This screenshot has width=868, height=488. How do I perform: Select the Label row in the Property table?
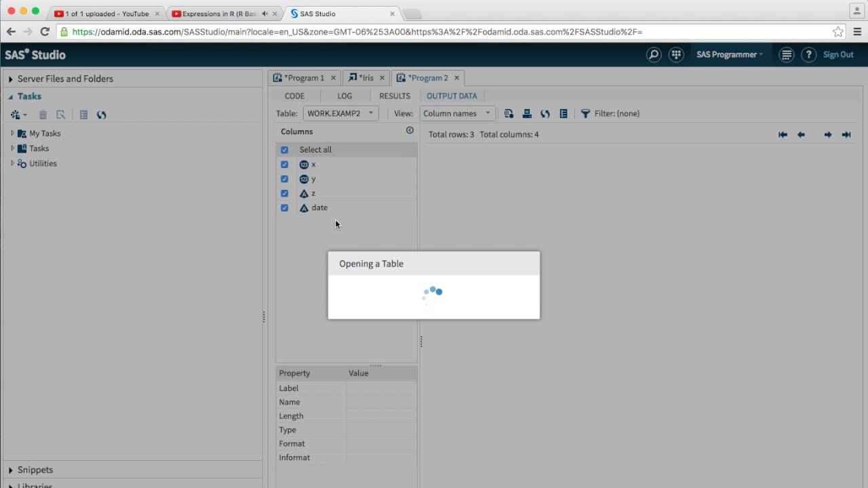coord(347,388)
